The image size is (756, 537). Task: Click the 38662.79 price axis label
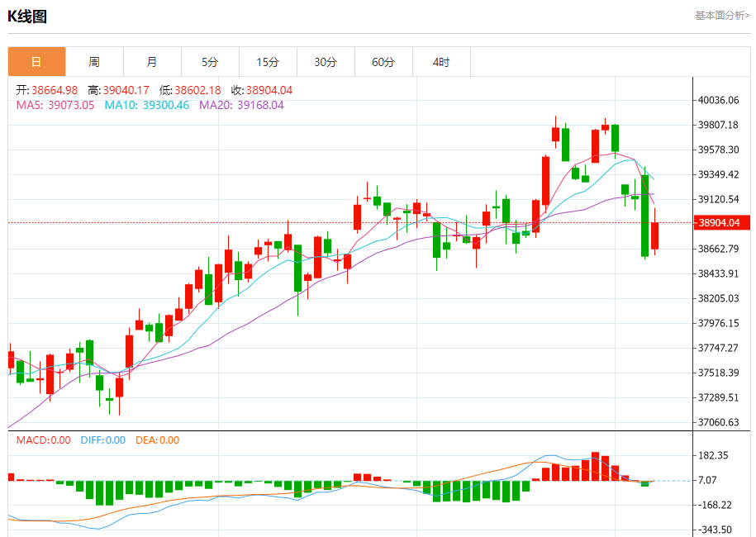coord(718,249)
